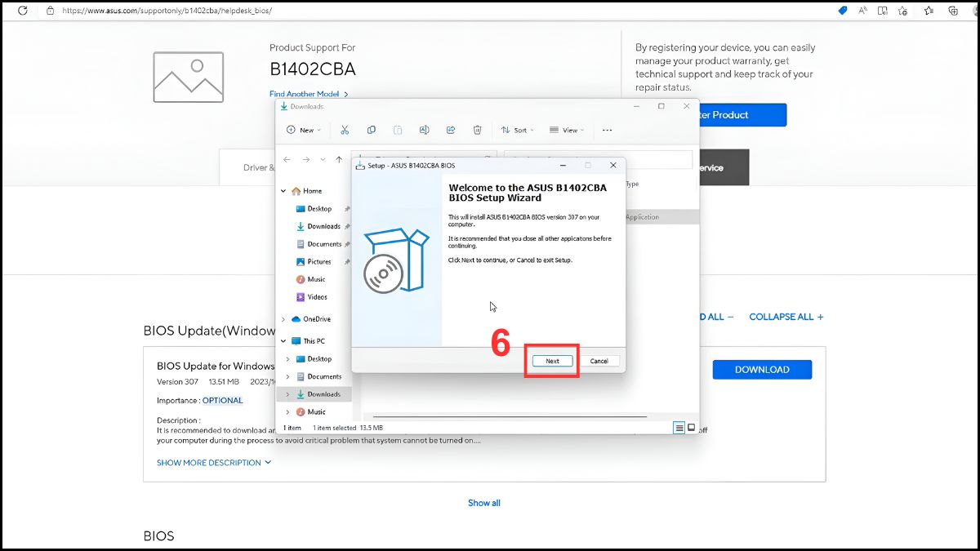Click the Rename icon in Explorer toolbar
This screenshot has width=980, height=551.
[424, 130]
